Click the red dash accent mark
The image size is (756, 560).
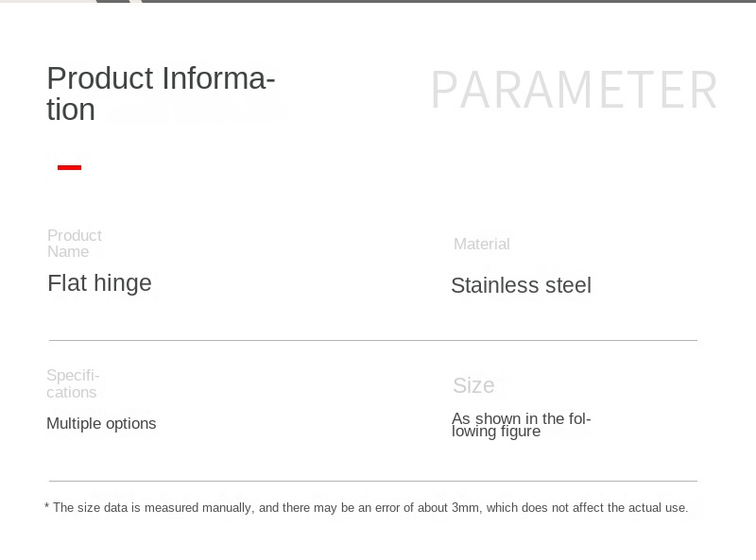point(69,167)
